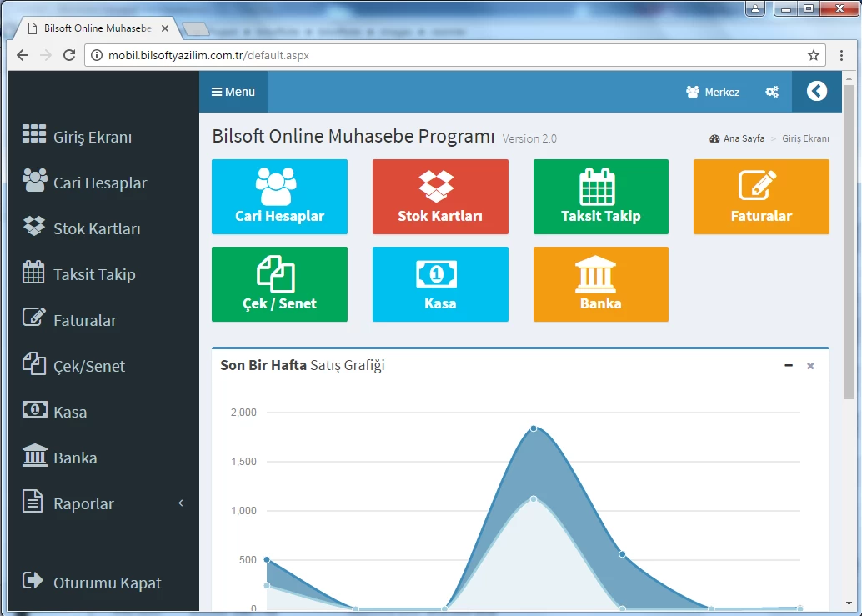
Task: Open the Kasa money tile
Action: pyautogui.click(x=439, y=284)
